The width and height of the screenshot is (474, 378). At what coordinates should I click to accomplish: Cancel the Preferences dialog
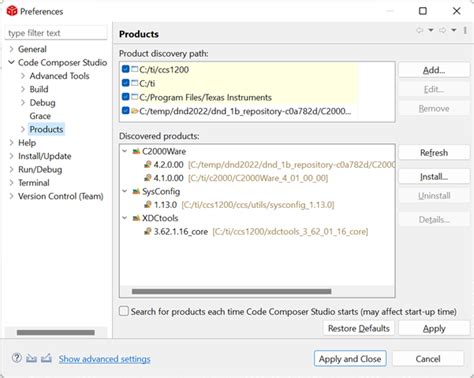click(x=428, y=359)
